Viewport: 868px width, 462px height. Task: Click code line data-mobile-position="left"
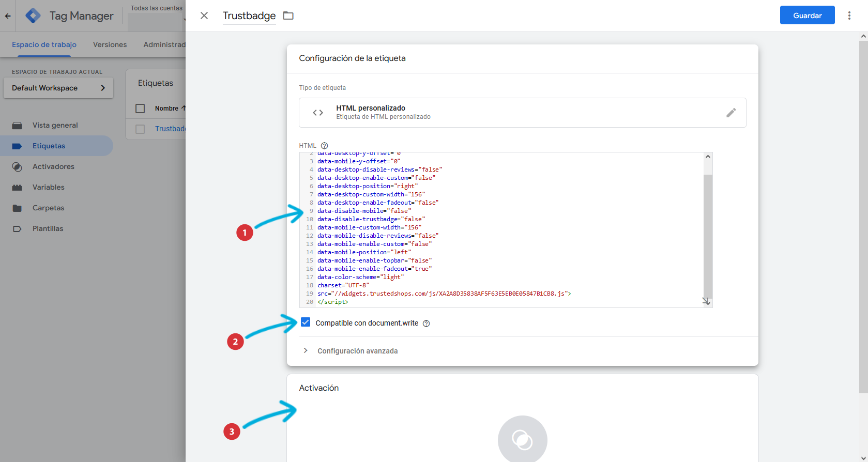(364, 252)
